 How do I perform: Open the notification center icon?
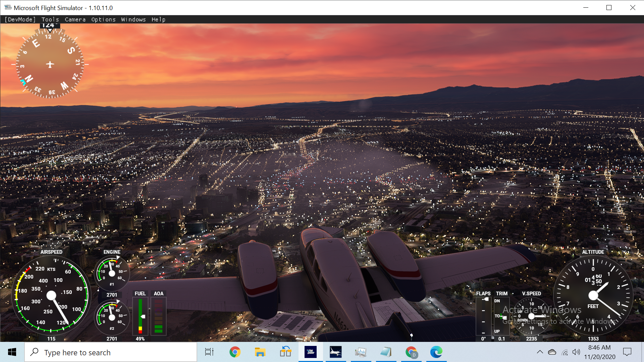(x=627, y=352)
